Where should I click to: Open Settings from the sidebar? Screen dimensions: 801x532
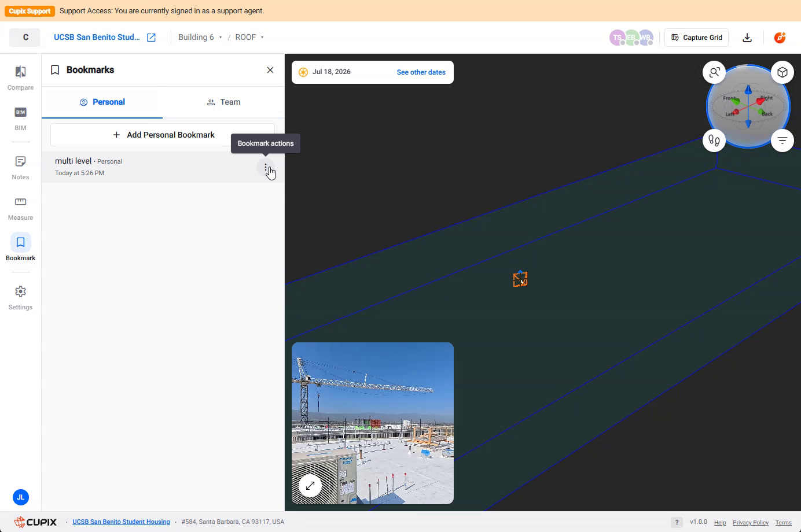click(x=20, y=297)
